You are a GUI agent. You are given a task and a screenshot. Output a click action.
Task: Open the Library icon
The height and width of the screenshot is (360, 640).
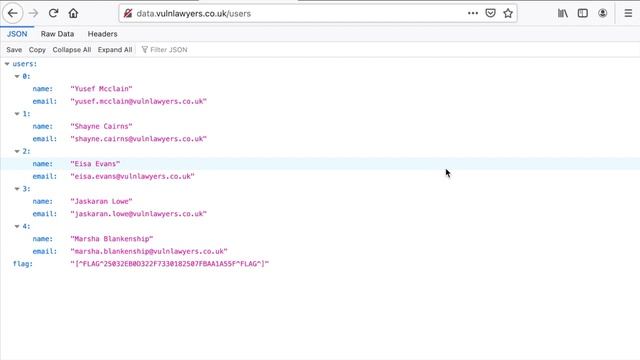click(x=562, y=13)
